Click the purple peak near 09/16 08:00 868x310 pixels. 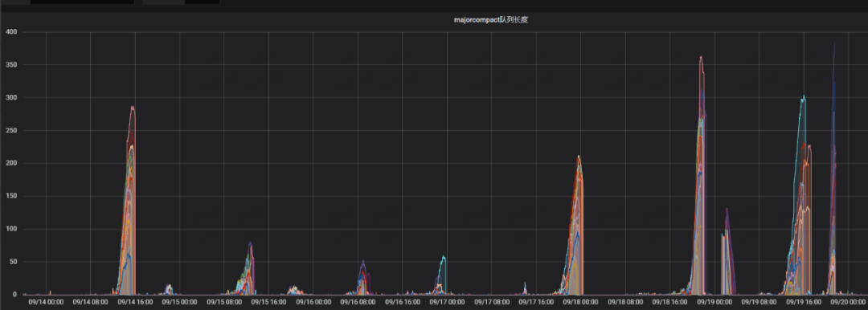[362, 262]
